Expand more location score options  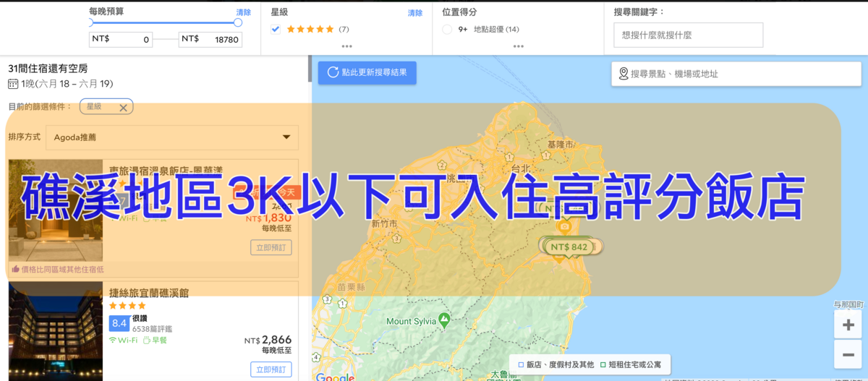pos(518,46)
